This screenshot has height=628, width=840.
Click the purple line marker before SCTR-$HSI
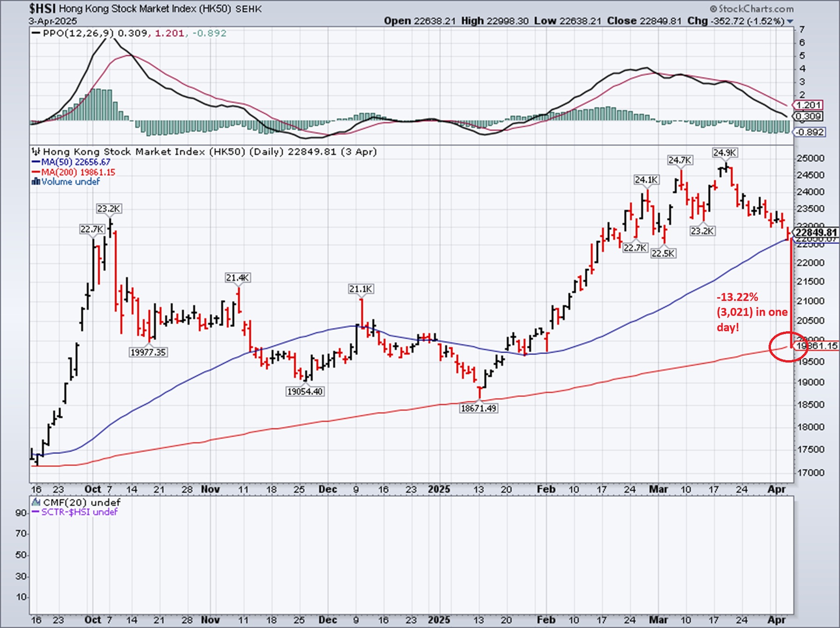point(35,512)
